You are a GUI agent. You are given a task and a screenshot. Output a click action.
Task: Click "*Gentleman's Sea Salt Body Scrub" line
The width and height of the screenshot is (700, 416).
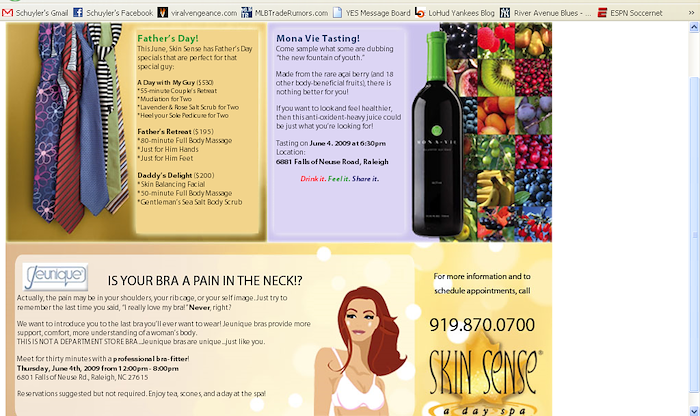tap(190, 202)
